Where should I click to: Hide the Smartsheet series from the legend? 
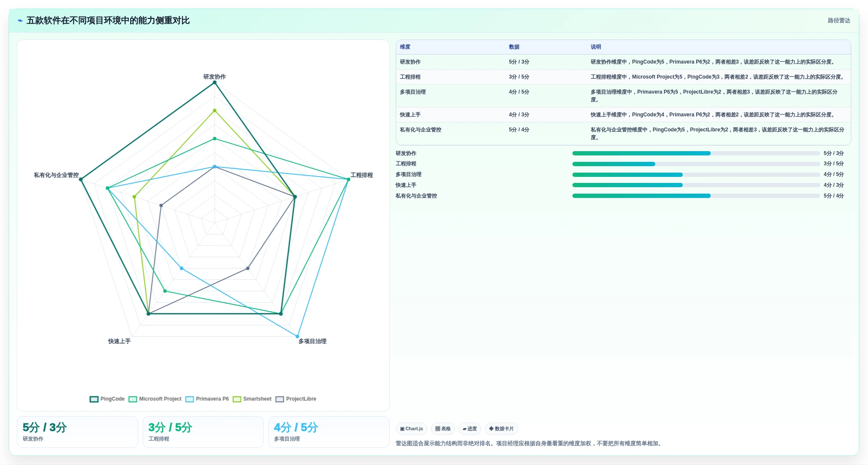click(252, 399)
